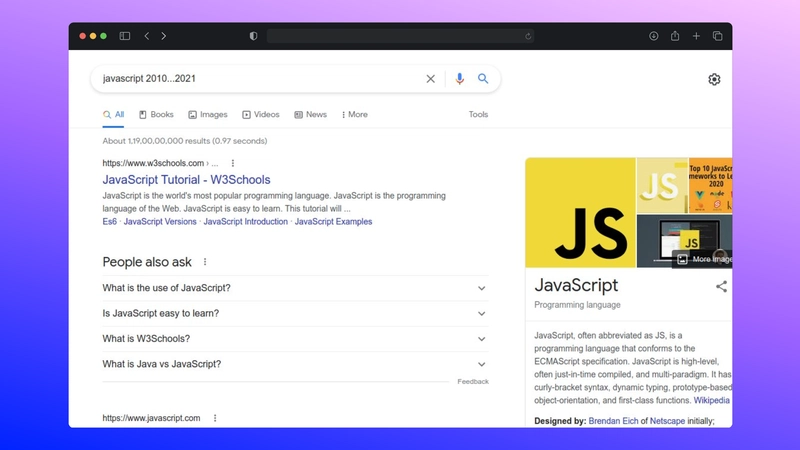800x450 pixels.
Task: Toggle the Safari sidebar icon
Action: click(124, 36)
